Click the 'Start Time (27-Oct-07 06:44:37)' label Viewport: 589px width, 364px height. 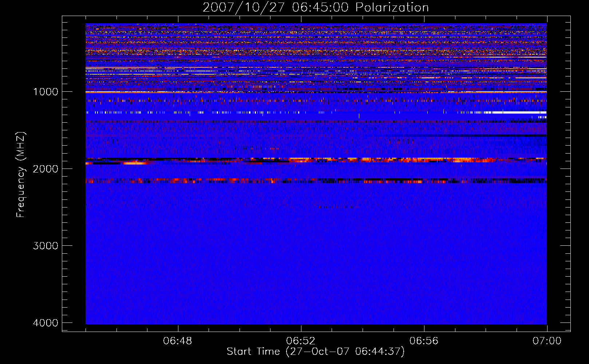(x=316, y=352)
